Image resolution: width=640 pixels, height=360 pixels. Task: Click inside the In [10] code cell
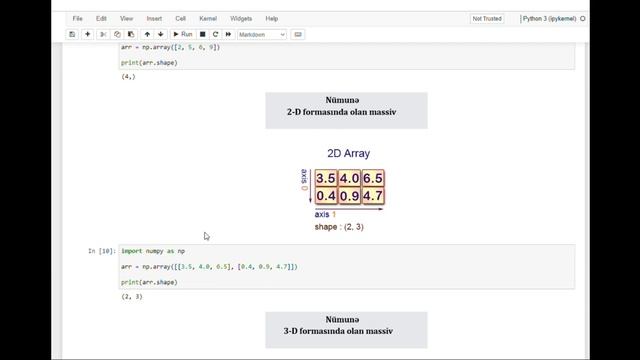click(x=347, y=267)
